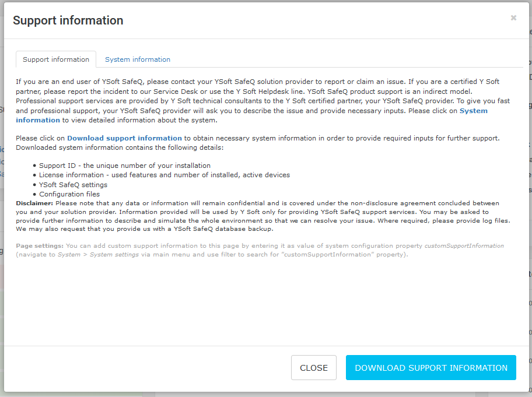
Task: Click the blue DOWNLOAD SUPPORT INFORMATION button
Action: (430, 368)
